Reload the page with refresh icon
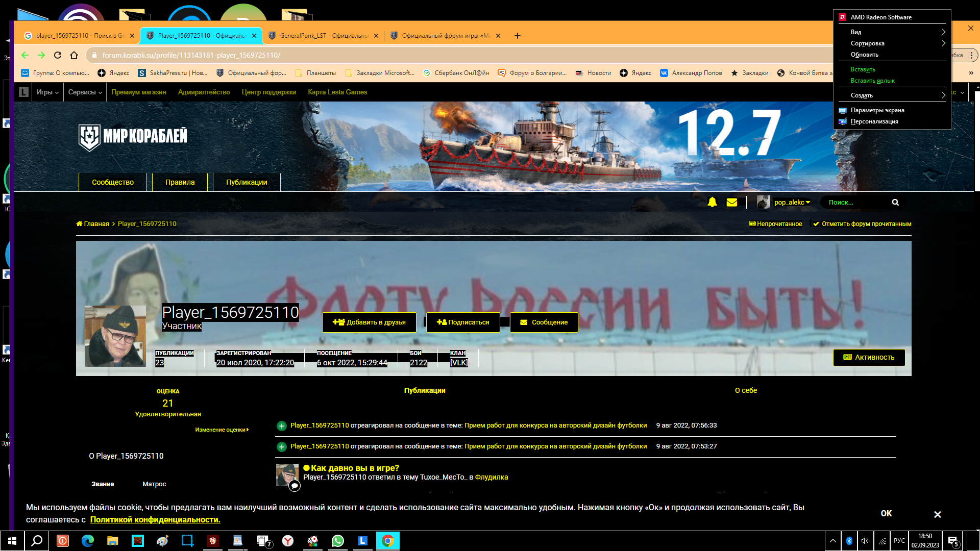980x551 pixels. (58, 55)
